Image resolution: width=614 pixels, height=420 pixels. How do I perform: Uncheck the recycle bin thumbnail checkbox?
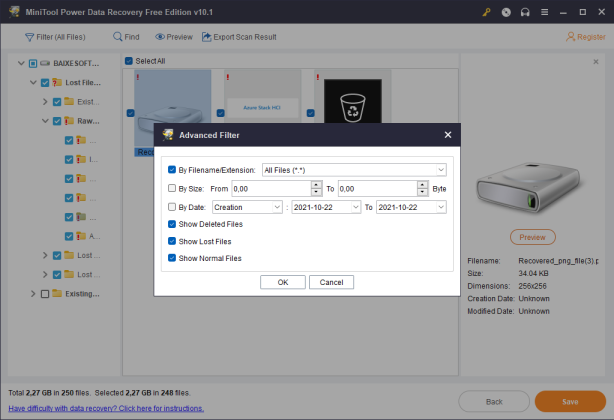(311, 113)
